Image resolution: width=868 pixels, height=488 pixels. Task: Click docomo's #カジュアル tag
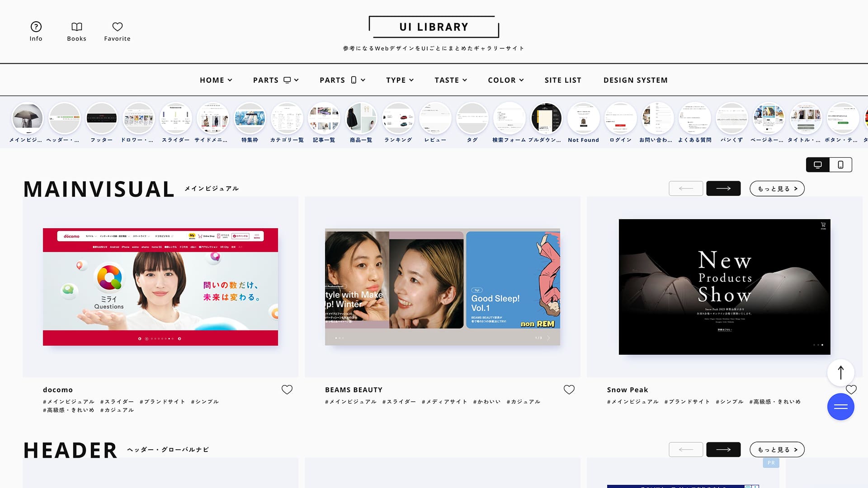(x=117, y=410)
